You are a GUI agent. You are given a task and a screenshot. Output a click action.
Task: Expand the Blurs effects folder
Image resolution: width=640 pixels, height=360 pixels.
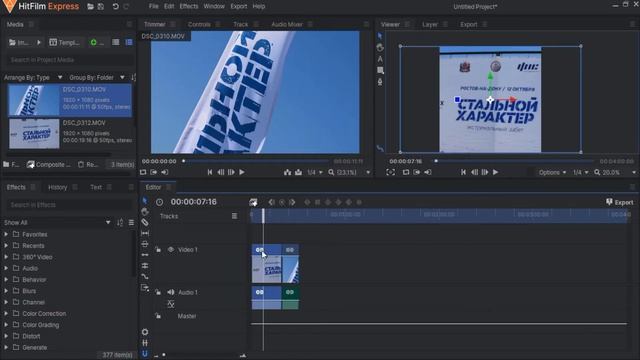pyautogui.click(x=6, y=291)
